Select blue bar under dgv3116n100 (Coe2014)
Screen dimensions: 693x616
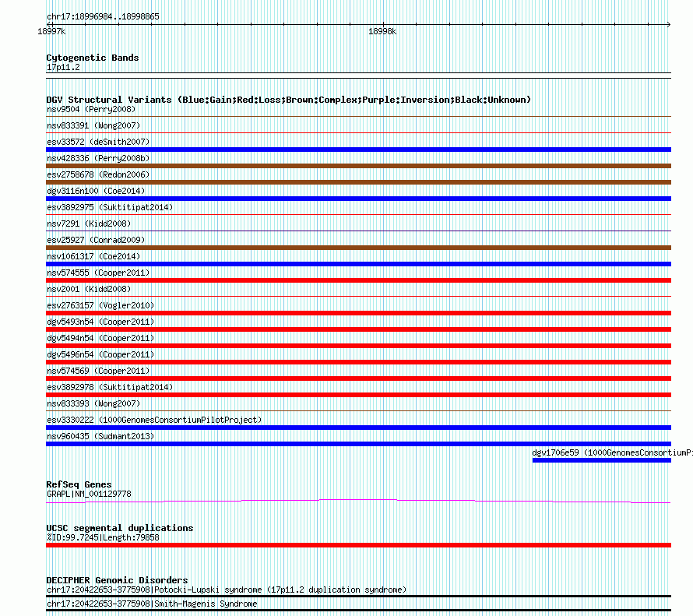358,199
